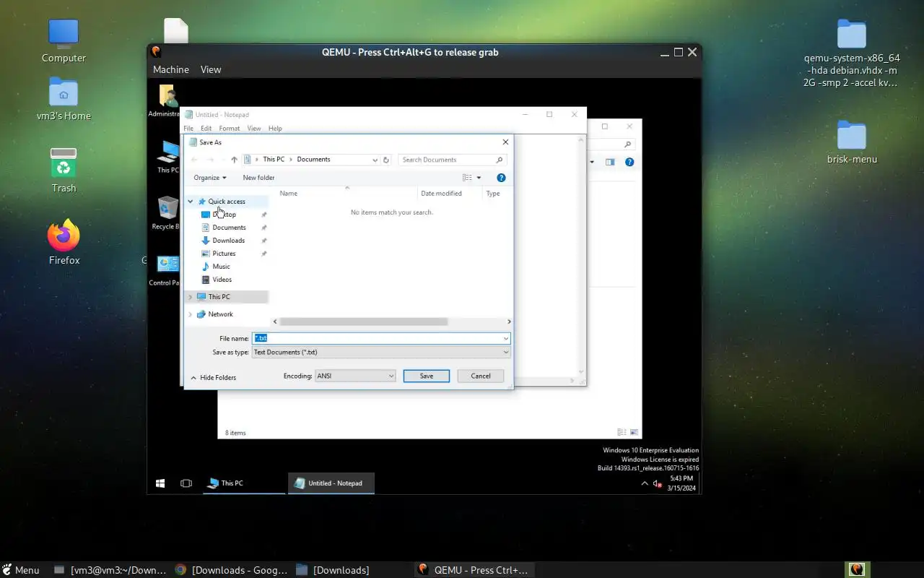
Task: Click the Cancel button
Action: pyautogui.click(x=481, y=376)
